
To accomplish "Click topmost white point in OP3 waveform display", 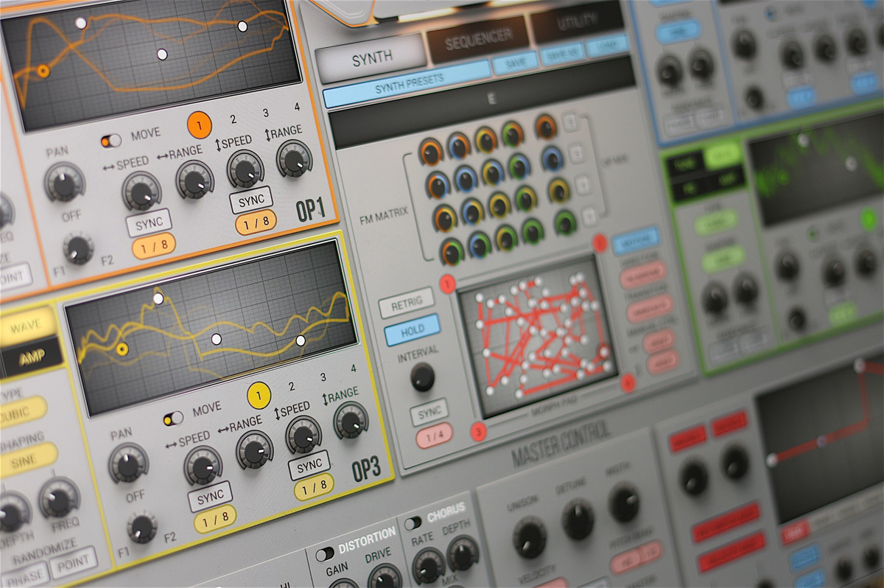I will [158, 298].
